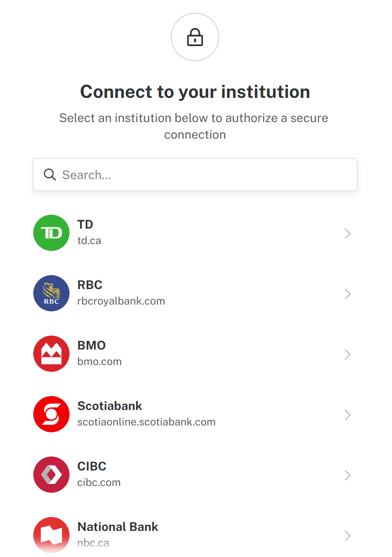Image resolution: width=392 pixels, height=557 pixels.
Task: Click the padlock icon at top
Action: (195, 37)
